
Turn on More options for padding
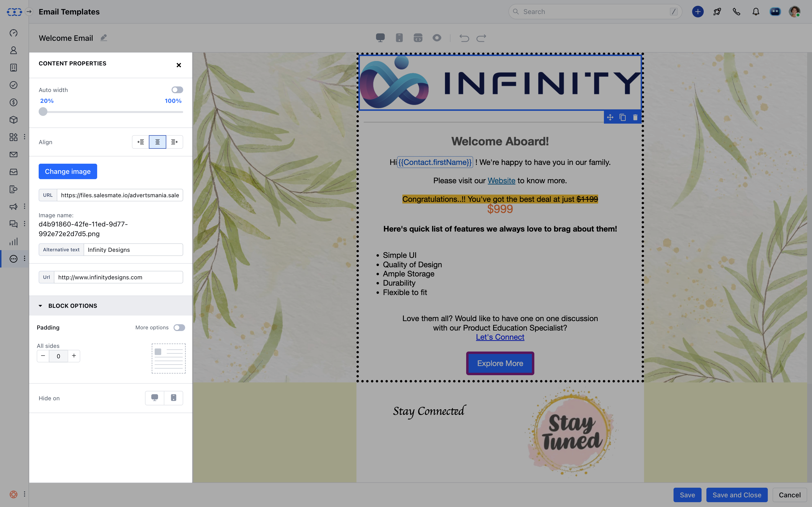pos(180,328)
